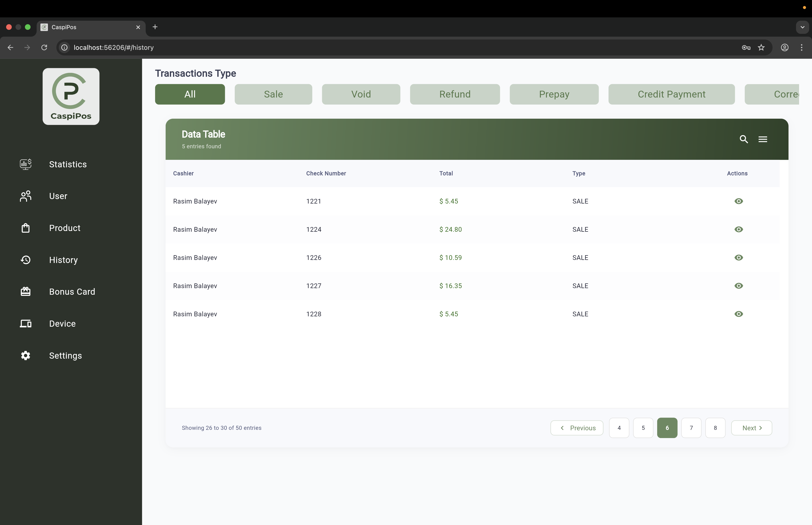Click eye icon for check 1226

pyautogui.click(x=738, y=257)
